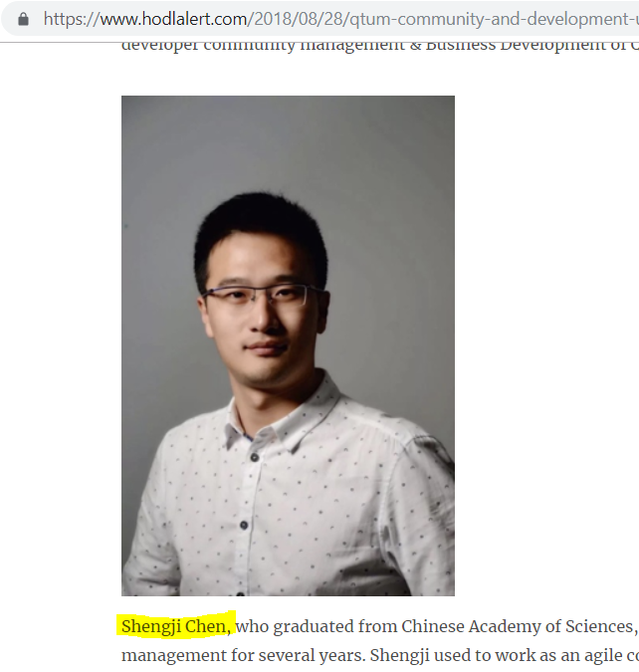Click the phrase for several years
639x672 pixels.
click(298, 655)
